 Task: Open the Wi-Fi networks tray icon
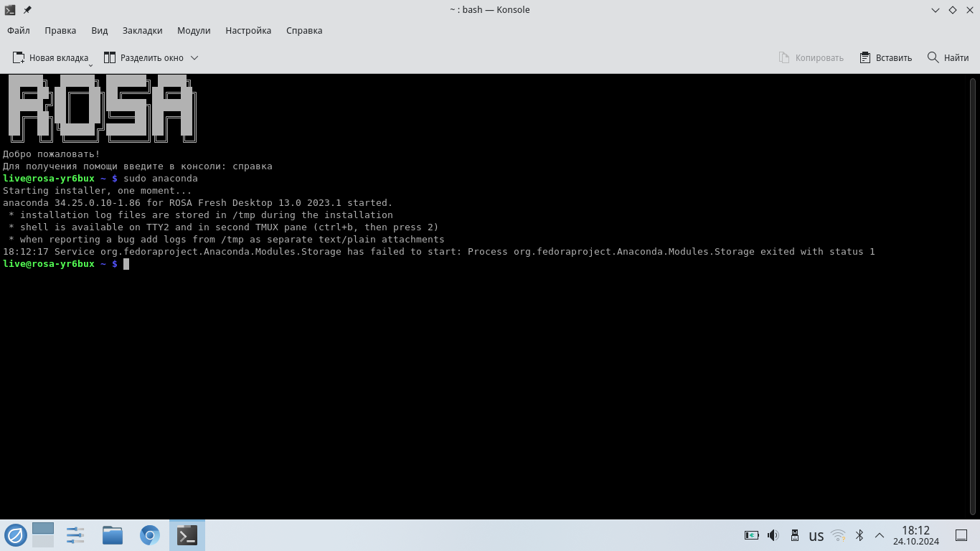(838, 535)
